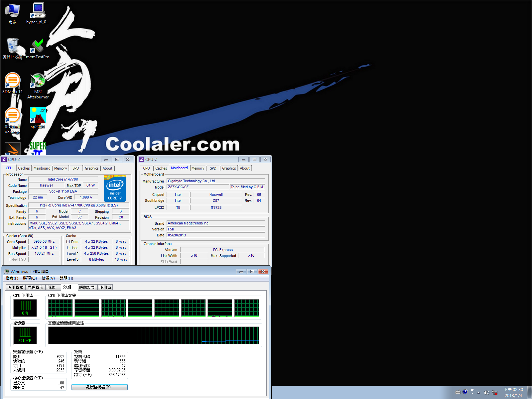
Task: Switch to the 應用程式 tab
Action: (16, 288)
